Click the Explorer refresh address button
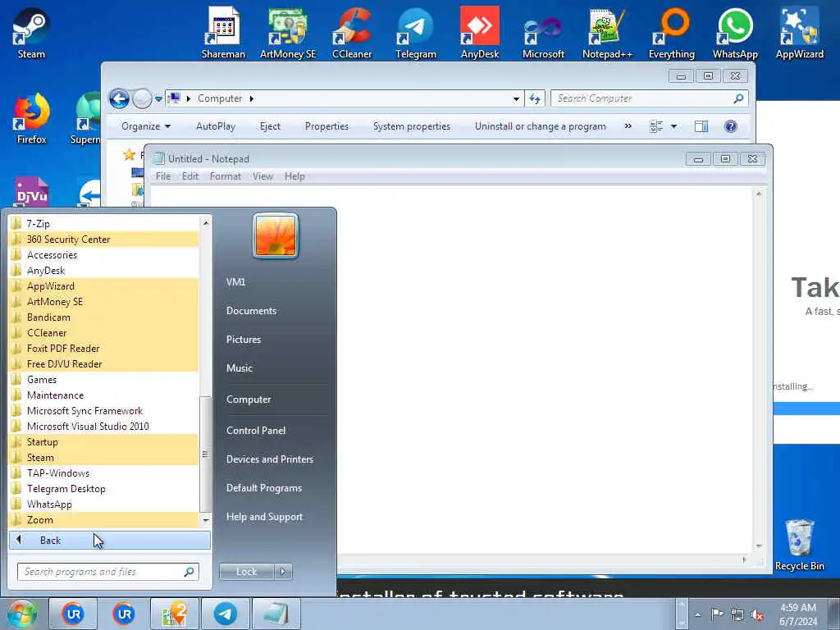This screenshot has height=630, width=840. [x=535, y=98]
